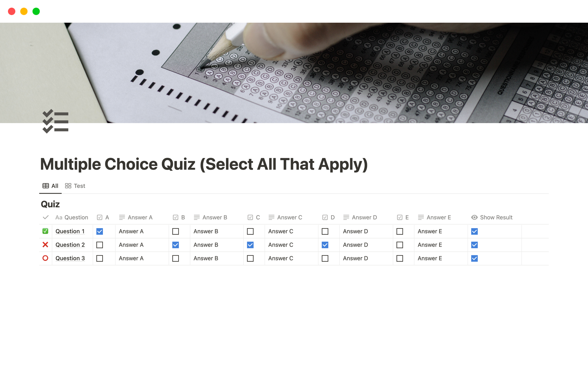The image size is (588, 368).
Task: Click the eye icon in Show Result header
Action: (474, 217)
